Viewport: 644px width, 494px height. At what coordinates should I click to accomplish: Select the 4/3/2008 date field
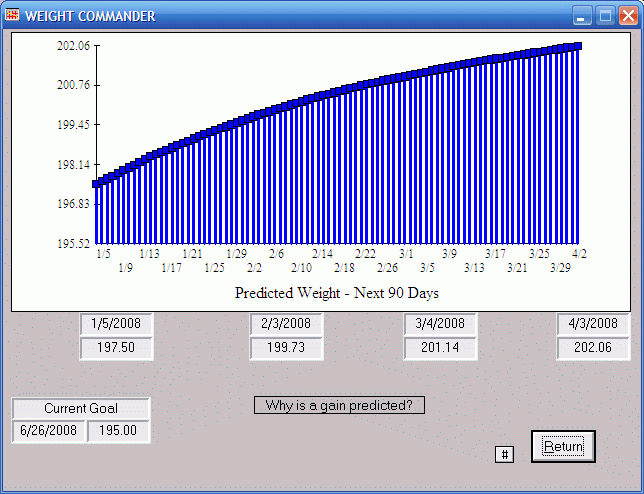click(x=594, y=324)
